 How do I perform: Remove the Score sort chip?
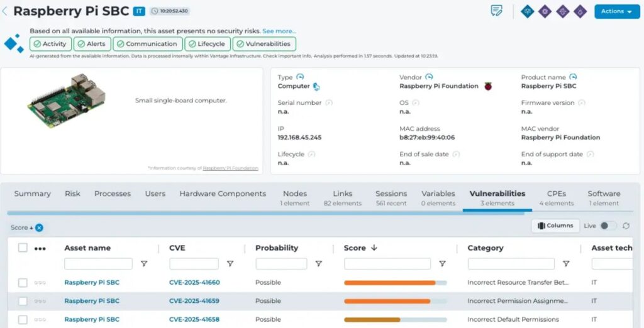[39, 227]
